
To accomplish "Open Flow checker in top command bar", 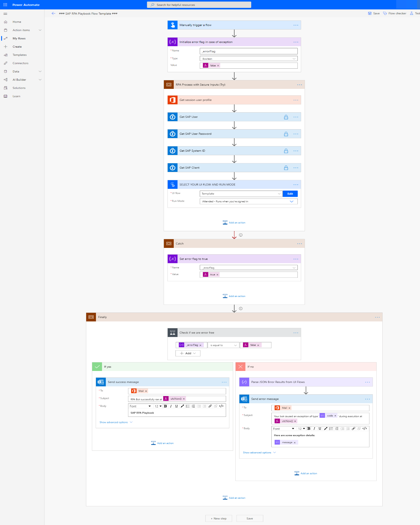I will coord(395,13).
